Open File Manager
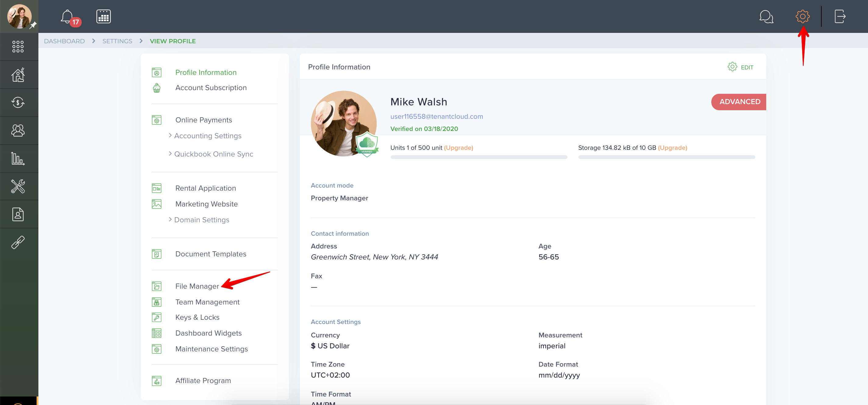The width and height of the screenshot is (868, 405). click(x=197, y=286)
